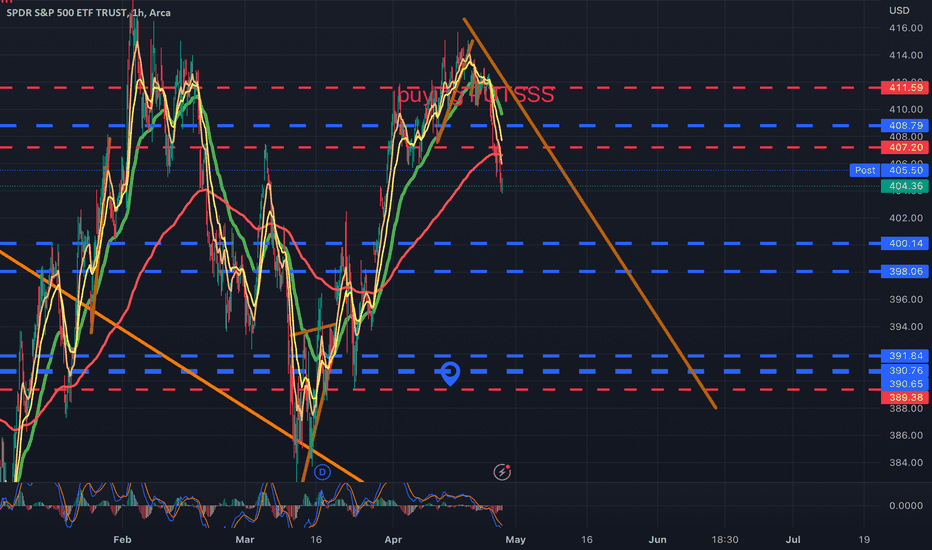Click the 388.00 price scale value

[x=906, y=408]
